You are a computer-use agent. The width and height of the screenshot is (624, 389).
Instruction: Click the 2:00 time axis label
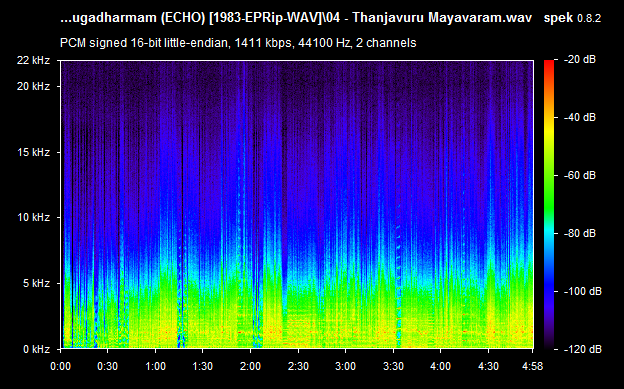tap(250, 366)
